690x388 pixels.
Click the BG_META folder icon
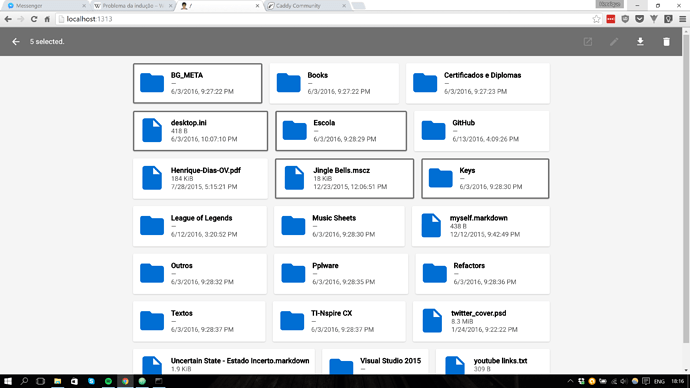152,83
